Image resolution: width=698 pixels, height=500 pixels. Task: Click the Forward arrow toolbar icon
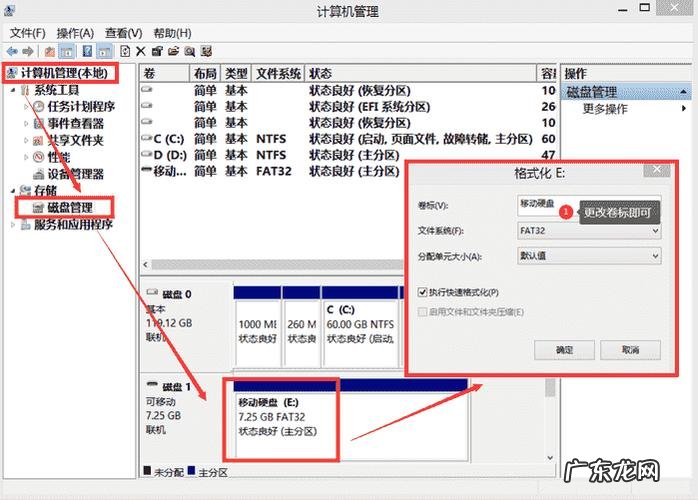28,52
